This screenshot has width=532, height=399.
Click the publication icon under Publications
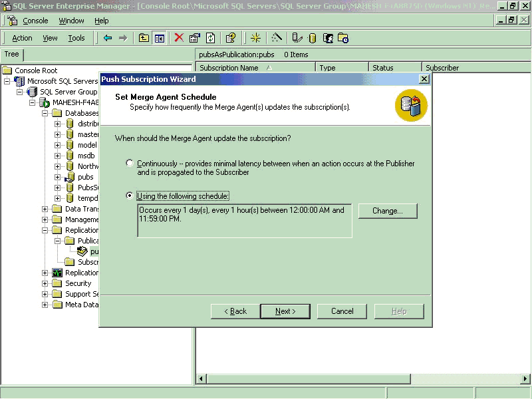pos(82,251)
